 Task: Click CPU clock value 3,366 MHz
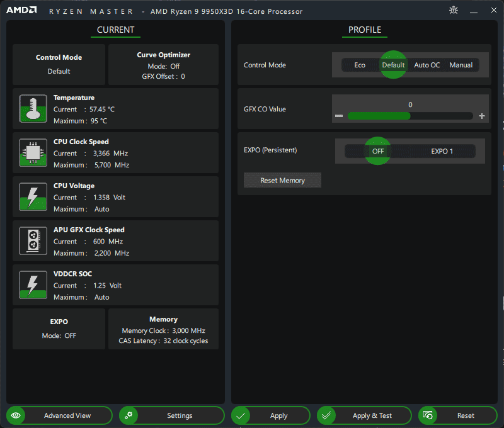tap(110, 153)
